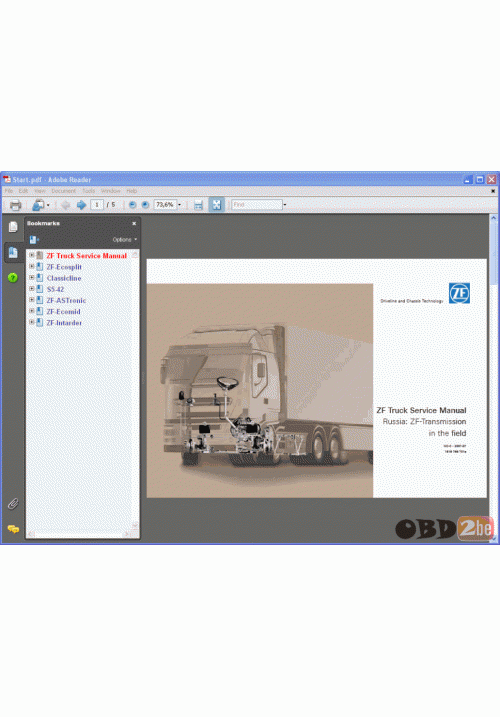The height and width of the screenshot is (717, 500).
Task: Expand the Classicline bookmark node
Action: pos(32,278)
